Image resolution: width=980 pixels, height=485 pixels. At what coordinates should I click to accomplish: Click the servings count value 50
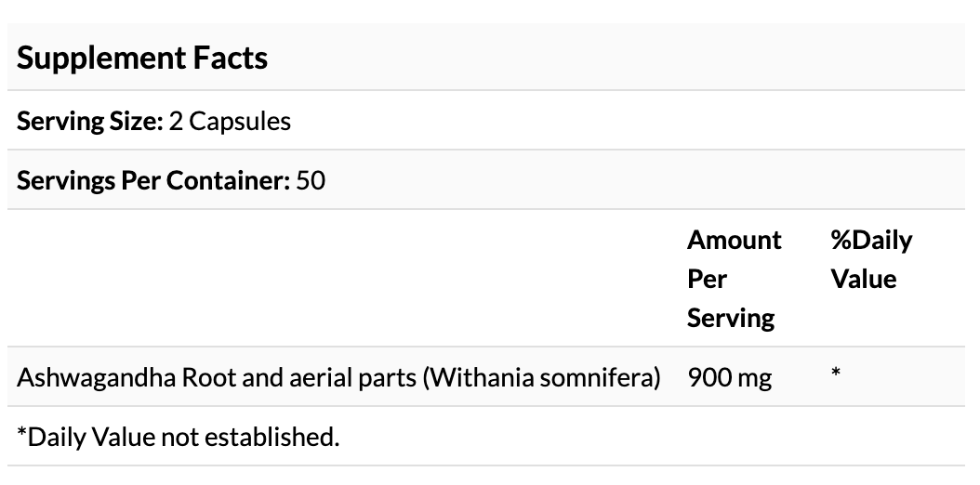click(x=311, y=180)
